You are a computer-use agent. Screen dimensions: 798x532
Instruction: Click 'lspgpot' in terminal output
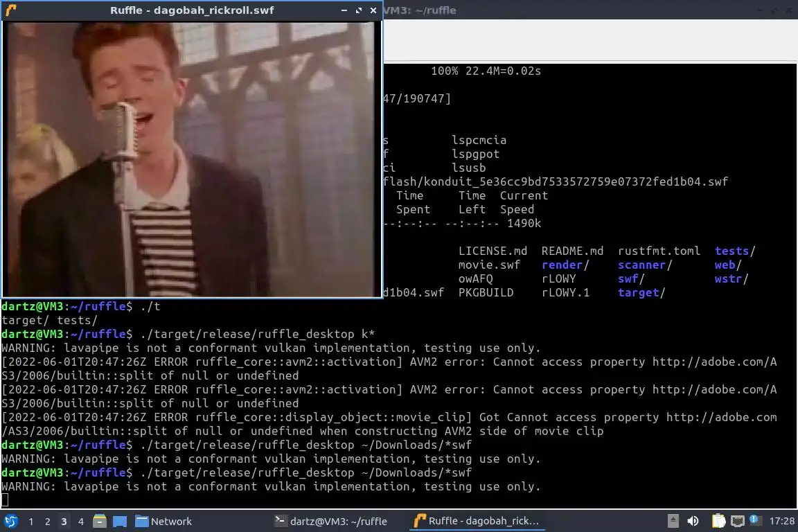475,154
